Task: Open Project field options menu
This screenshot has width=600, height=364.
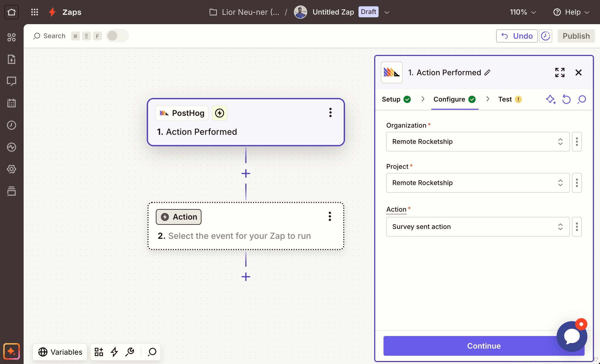Action: [577, 183]
